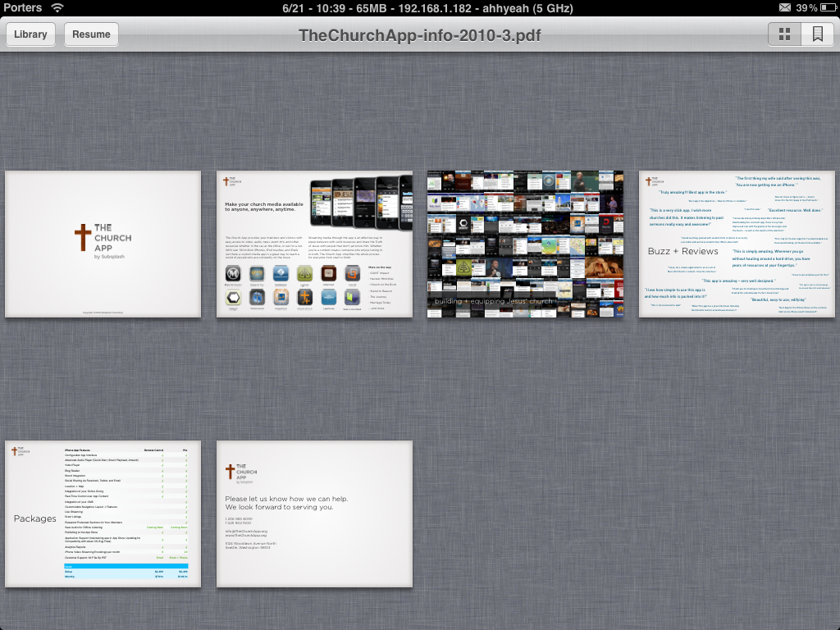Viewport: 840px width, 630px height.
Task: Tap the Porters carrier label
Action: click(23, 7)
